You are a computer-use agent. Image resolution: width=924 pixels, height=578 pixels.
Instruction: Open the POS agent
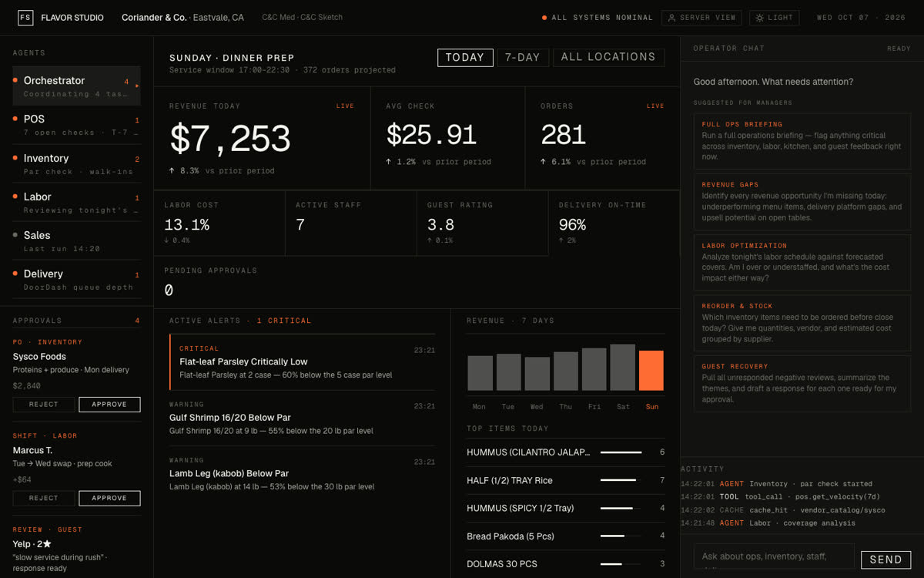click(76, 125)
